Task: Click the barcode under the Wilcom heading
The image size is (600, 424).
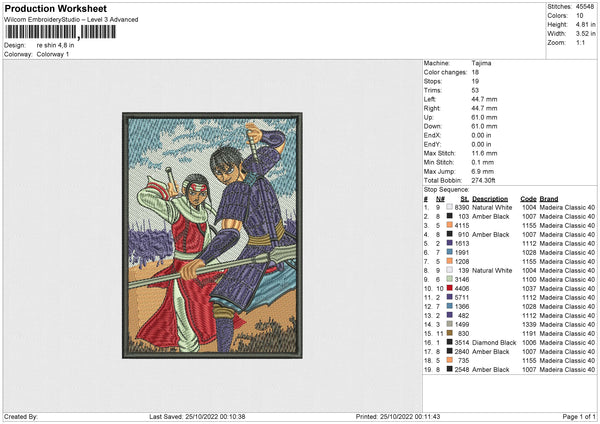Action: point(60,32)
